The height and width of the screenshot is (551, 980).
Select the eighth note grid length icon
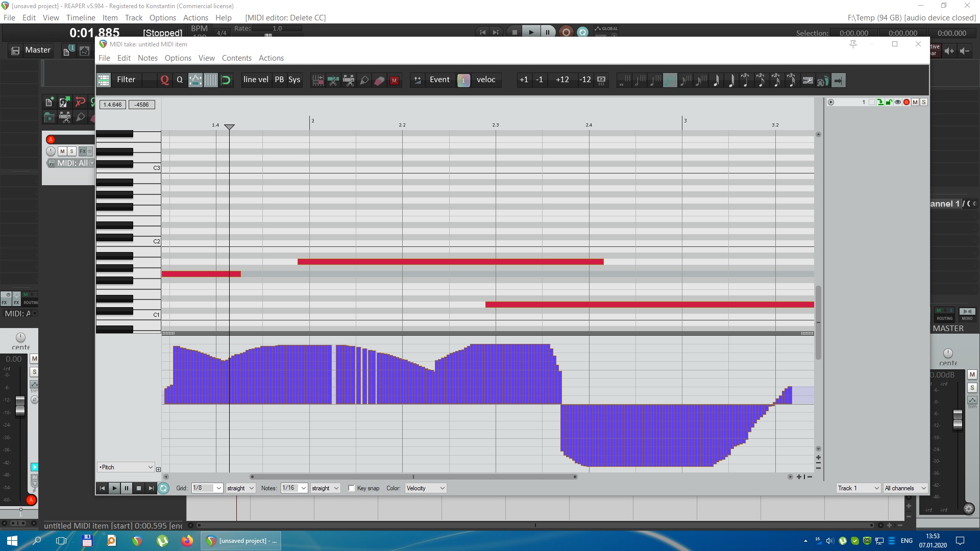pyautogui.click(x=670, y=80)
